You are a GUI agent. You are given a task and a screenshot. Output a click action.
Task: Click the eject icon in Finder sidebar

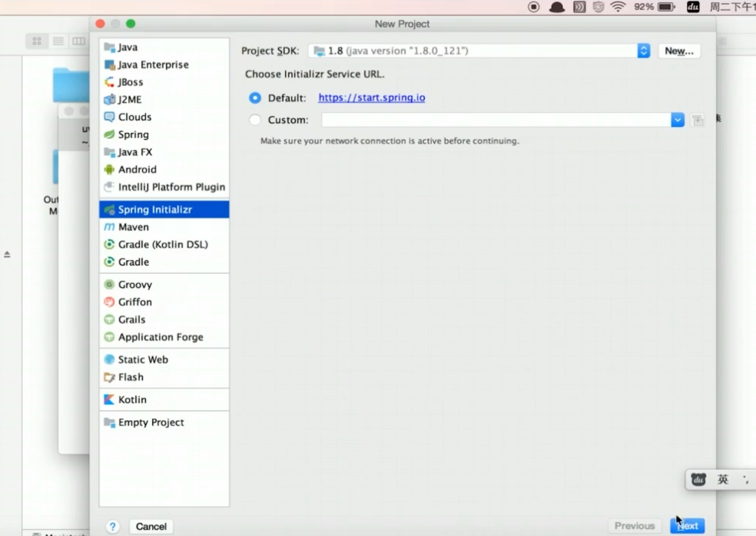pyautogui.click(x=7, y=254)
